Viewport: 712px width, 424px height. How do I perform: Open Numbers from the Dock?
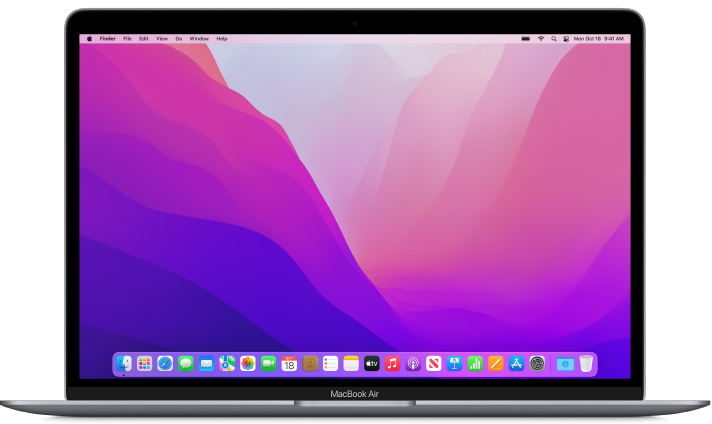point(475,364)
